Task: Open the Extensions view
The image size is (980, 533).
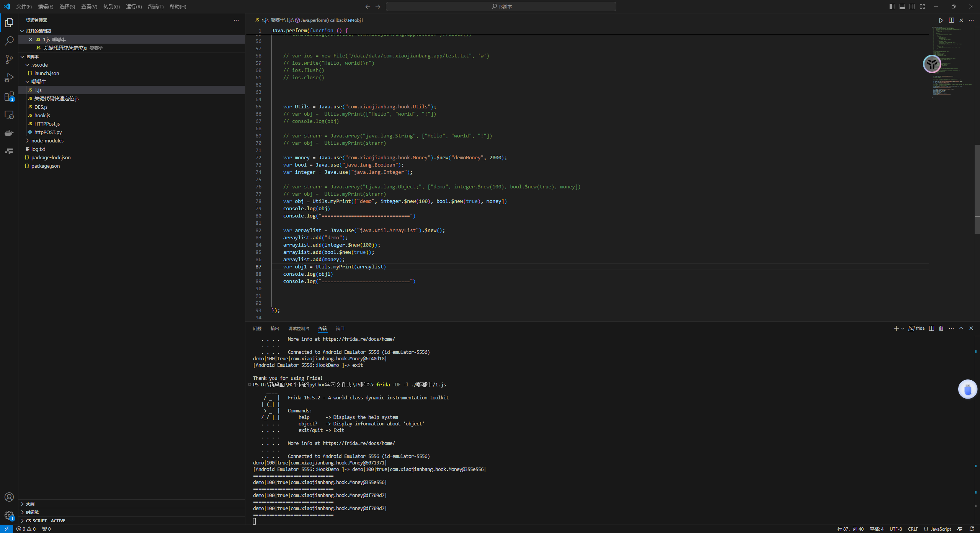Action: click(x=9, y=96)
